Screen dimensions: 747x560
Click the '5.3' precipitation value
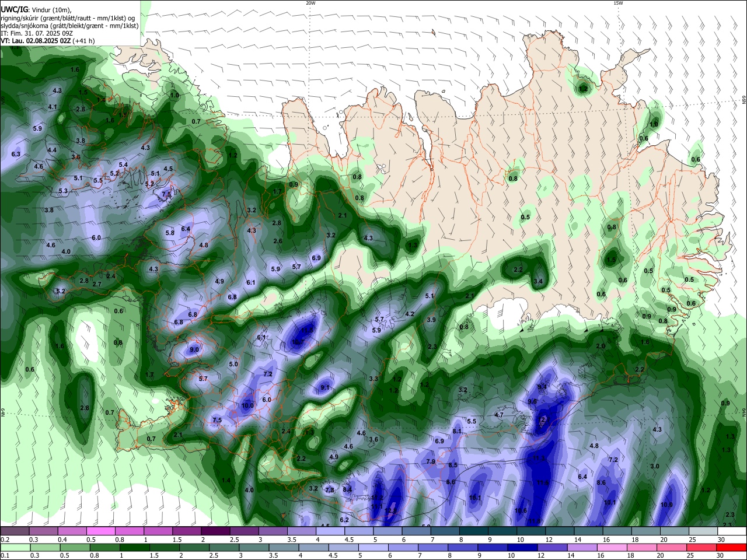[63, 191]
